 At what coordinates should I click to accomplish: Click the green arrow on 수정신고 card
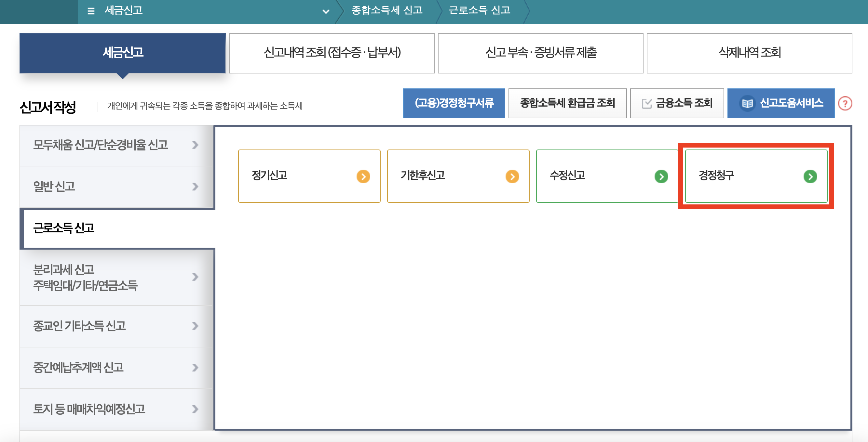[662, 176]
